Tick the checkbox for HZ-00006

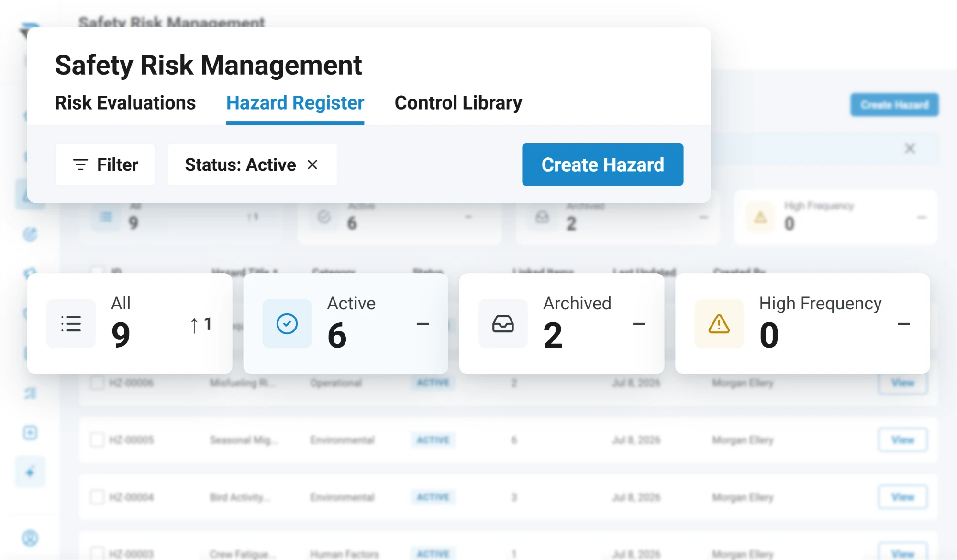tap(97, 383)
